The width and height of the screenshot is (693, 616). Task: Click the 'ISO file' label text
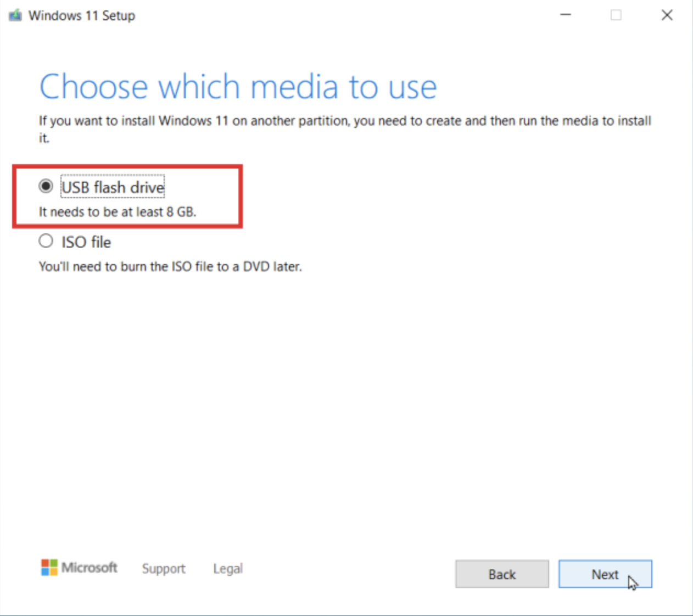86,242
